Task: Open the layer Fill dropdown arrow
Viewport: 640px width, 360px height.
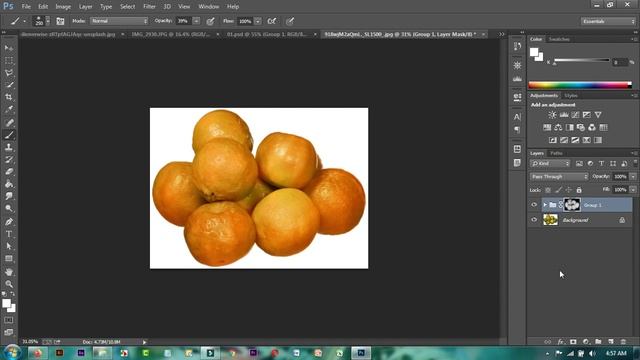Action: coord(633,190)
